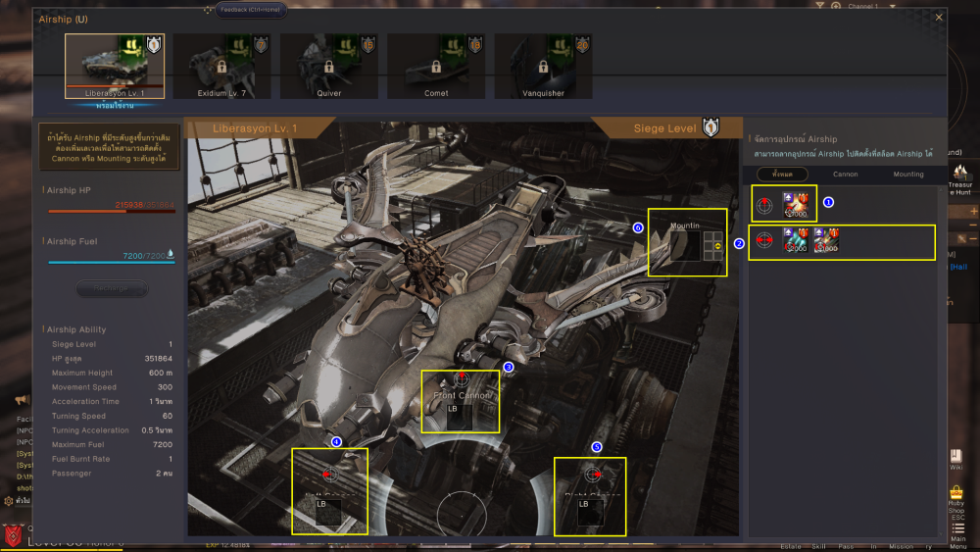Screen dimensions: 980x552
Task: Click the filter funnel icon at top
Action: [820, 6]
